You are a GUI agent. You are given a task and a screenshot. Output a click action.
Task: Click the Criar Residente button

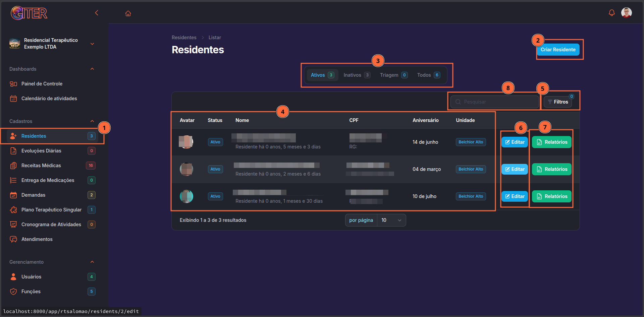pyautogui.click(x=558, y=50)
